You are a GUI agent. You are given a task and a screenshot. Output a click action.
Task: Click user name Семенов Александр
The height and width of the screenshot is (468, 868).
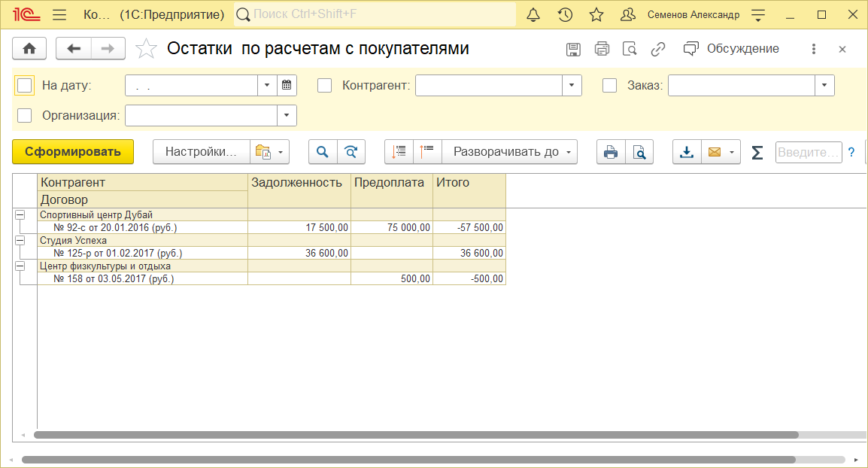[x=693, y=15]
